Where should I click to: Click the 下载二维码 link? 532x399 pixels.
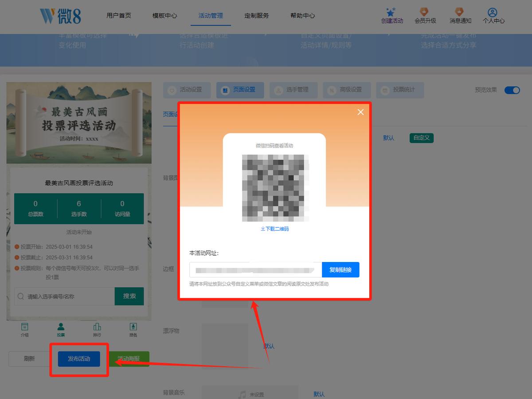tap(275, 229)
